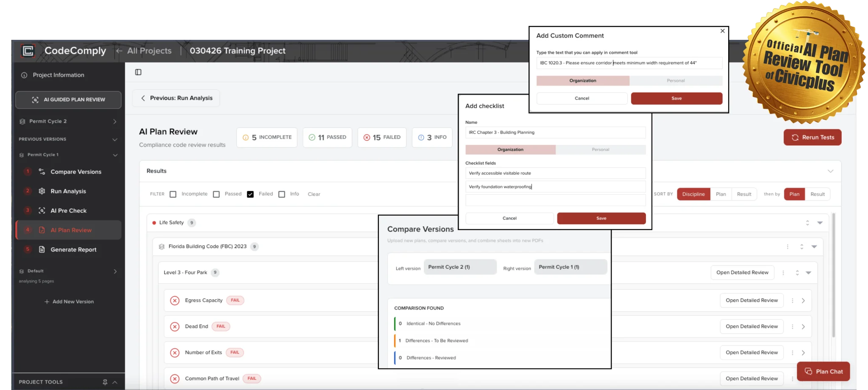
Task: Collapse the Results section chevron
Action: [x=830, y=171]
